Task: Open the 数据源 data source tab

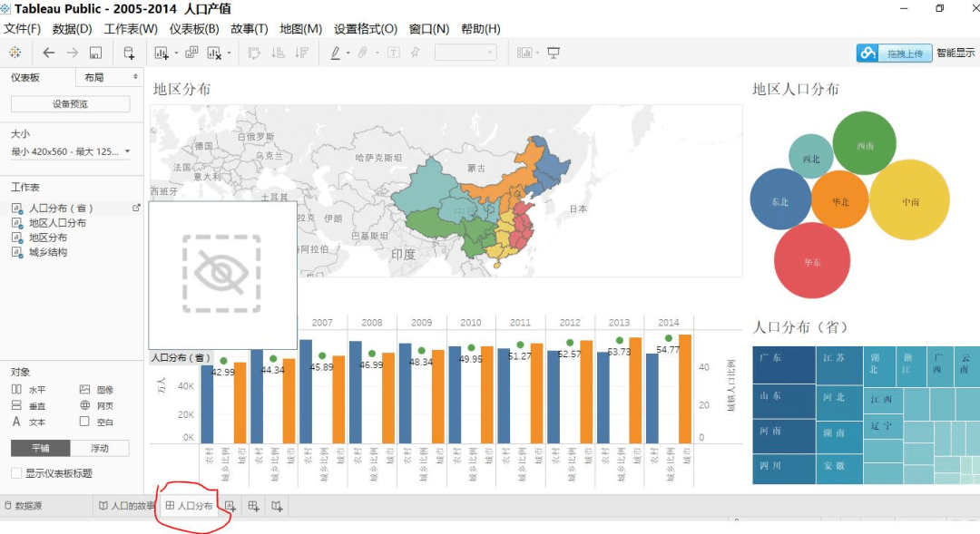Action: coord(24,506)
